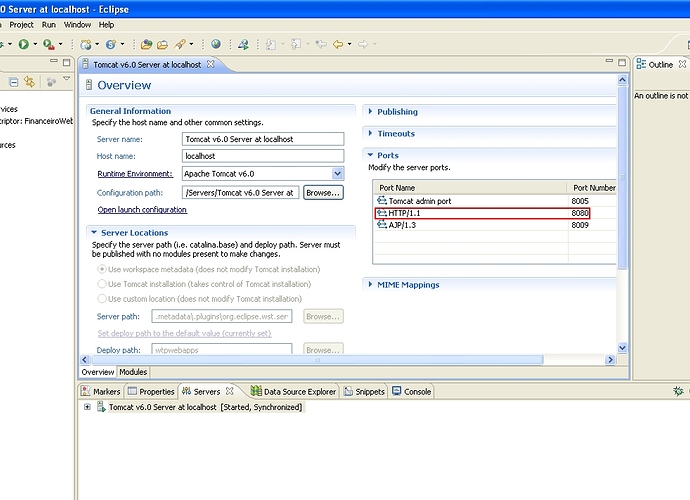The width and height of the screenshot is (690, 500).
Task: Click Browse button next to Configuration path
Action: (323, 193)
